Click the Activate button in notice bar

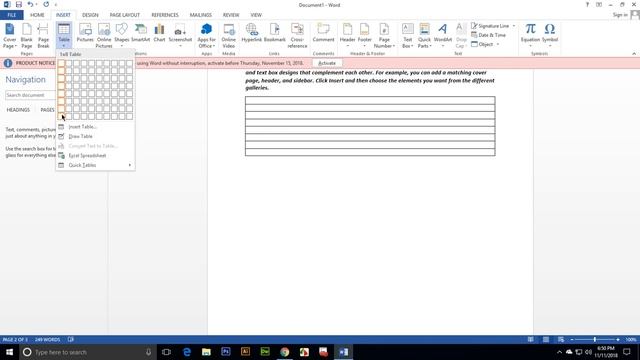[x=327, y=63]
